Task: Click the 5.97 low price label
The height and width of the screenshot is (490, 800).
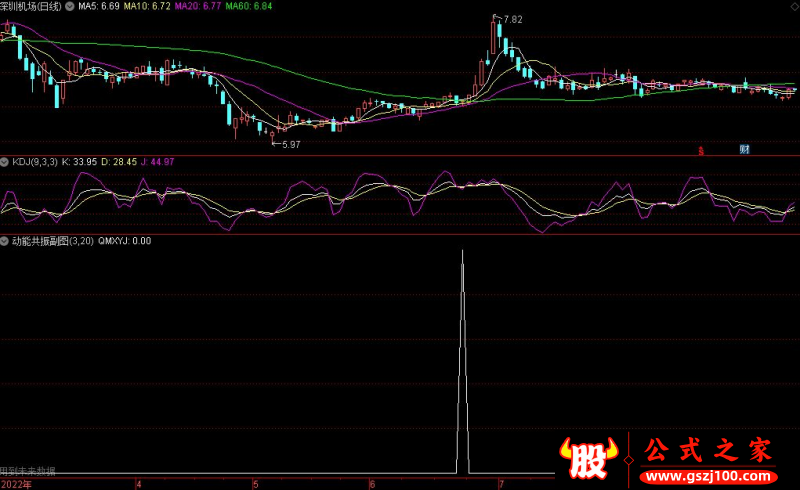Action: [x=289, y=145]
